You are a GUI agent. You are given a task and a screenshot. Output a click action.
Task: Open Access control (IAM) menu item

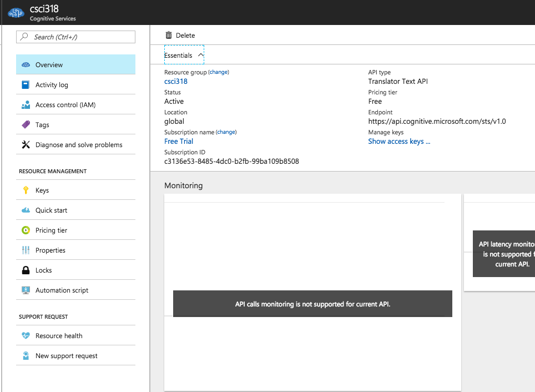tap(75, 105)
